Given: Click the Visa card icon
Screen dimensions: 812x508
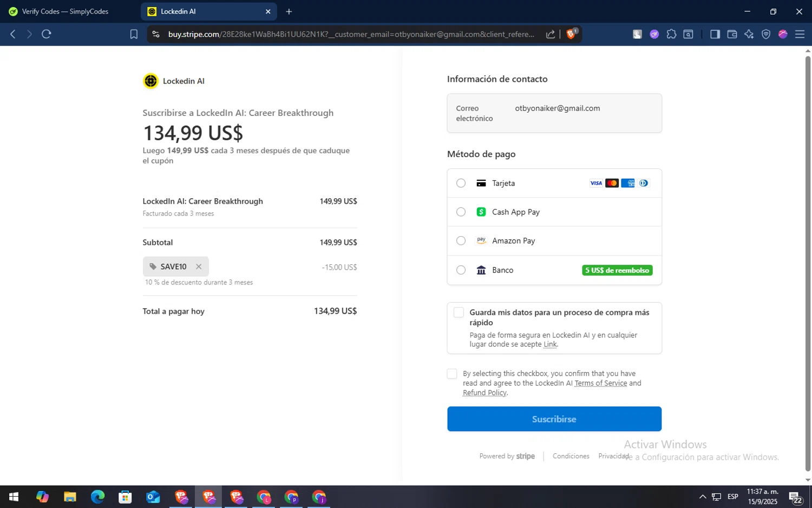Looking at the screenshot, I should pyautogui.click(x=596, y=183).
